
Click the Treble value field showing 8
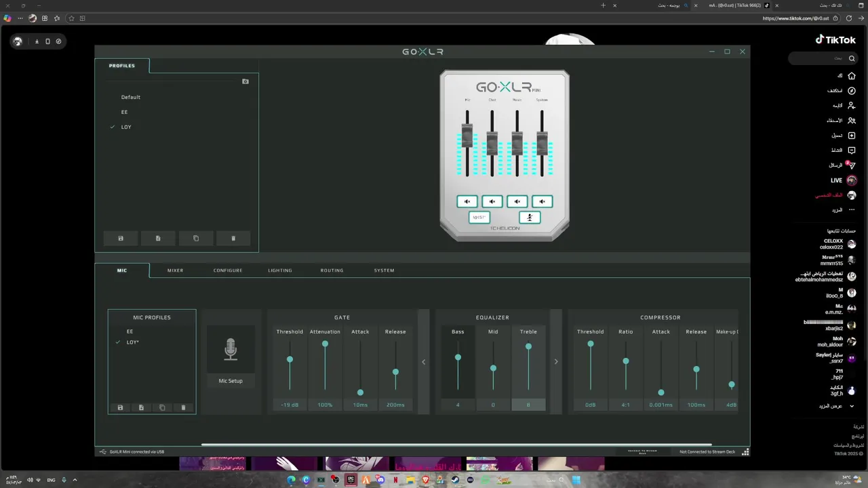pos(528,405)
